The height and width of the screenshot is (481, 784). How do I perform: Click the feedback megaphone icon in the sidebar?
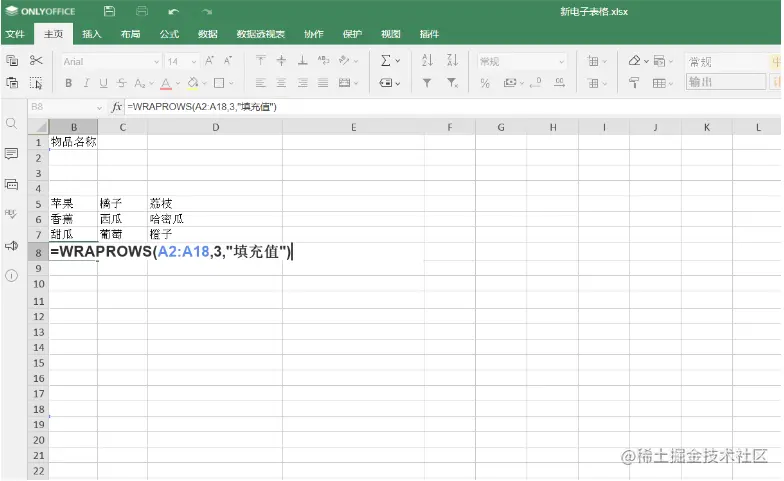pos(12,246)
